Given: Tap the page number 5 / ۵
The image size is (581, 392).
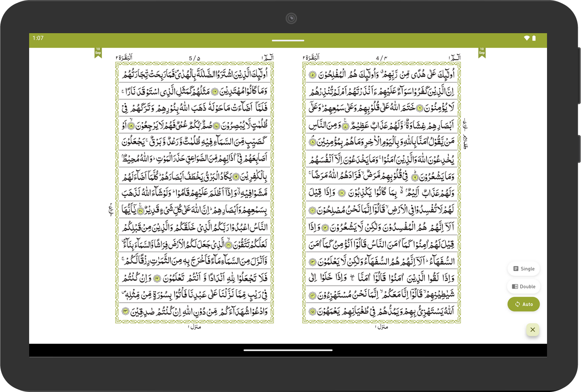Looking at the screenshot, I should coord(195,58).
